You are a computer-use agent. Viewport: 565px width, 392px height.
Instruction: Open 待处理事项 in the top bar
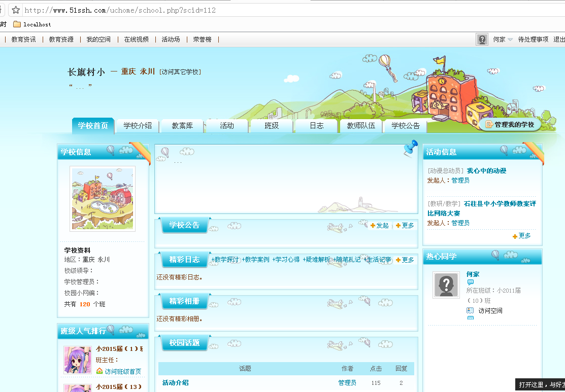click(534, 39)
